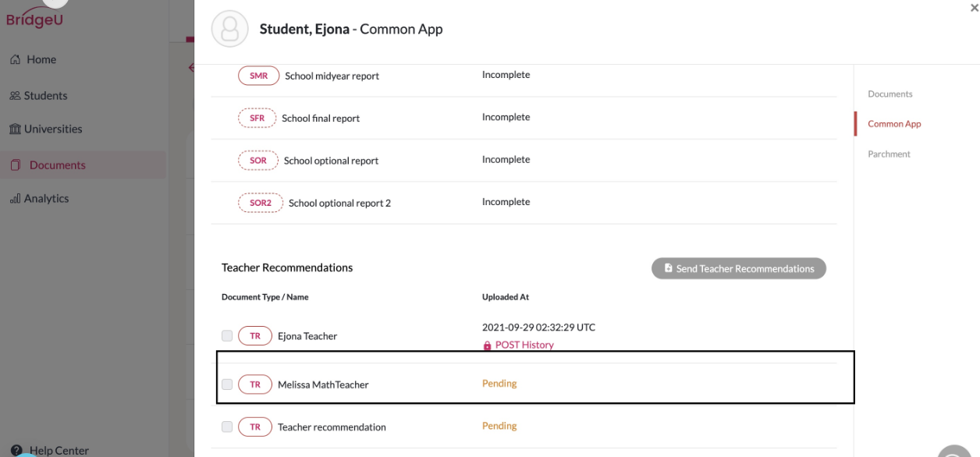The height and width of the screenshot is (457, 980).
Task: Open the POST History link
Action: [x=524, y=345]
